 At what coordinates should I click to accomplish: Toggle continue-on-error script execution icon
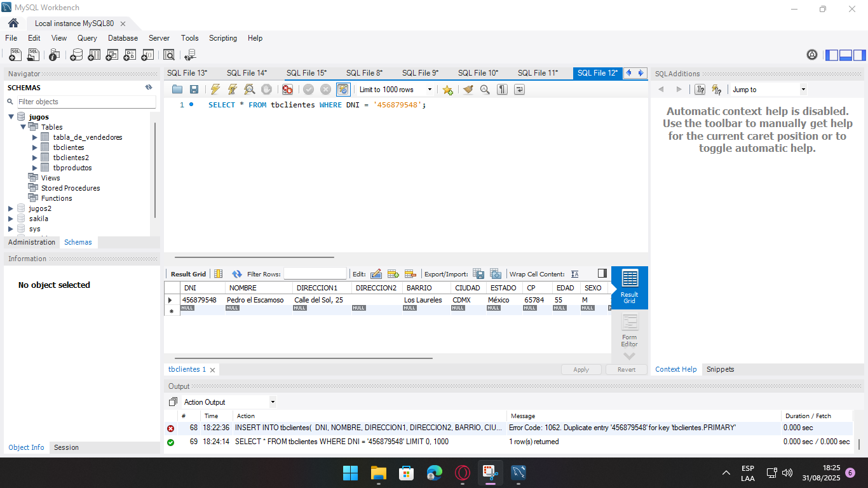pos(288,90)
